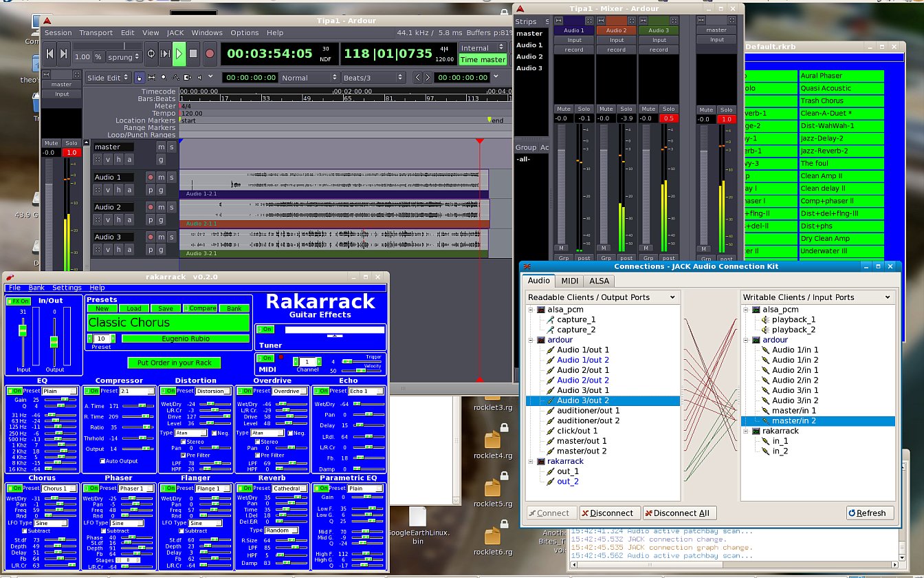This screenshot has height=578, width=924.
Task: Click Time master button in Ardour
Action: click(483, 60)
